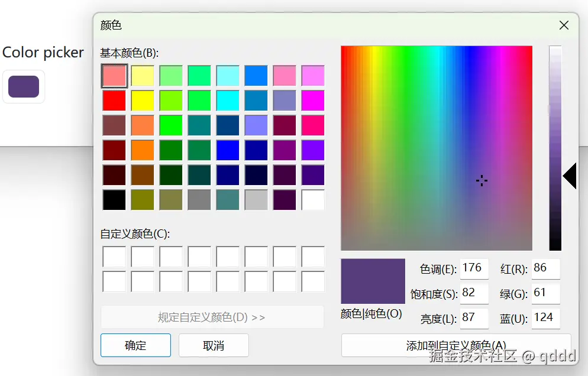
Task: Select the pale cyan basic color in first row
Action: (x=228, y=76)
